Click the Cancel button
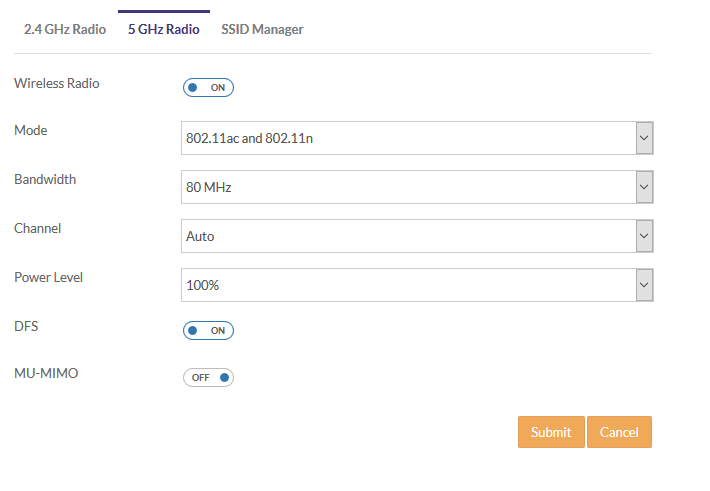 619,432
